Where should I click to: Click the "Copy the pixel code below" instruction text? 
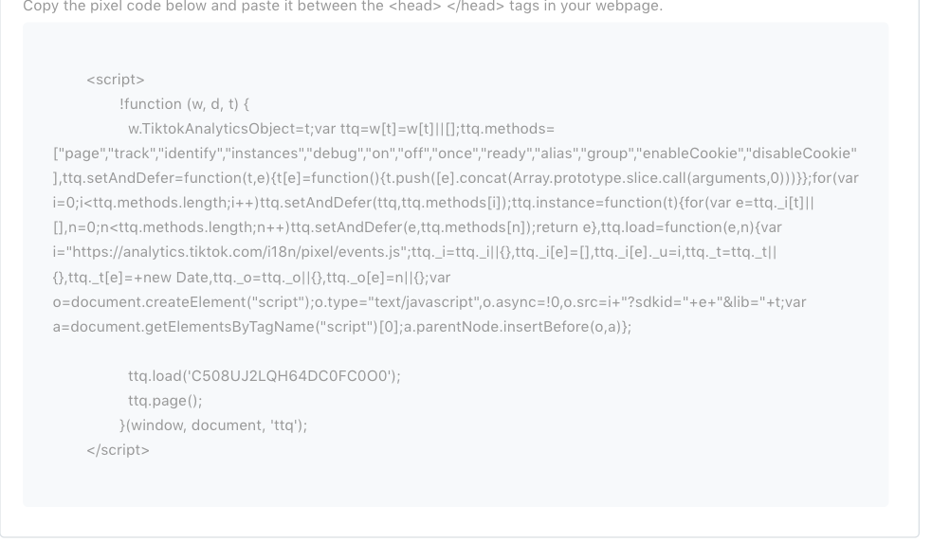[x=343, y=7]
